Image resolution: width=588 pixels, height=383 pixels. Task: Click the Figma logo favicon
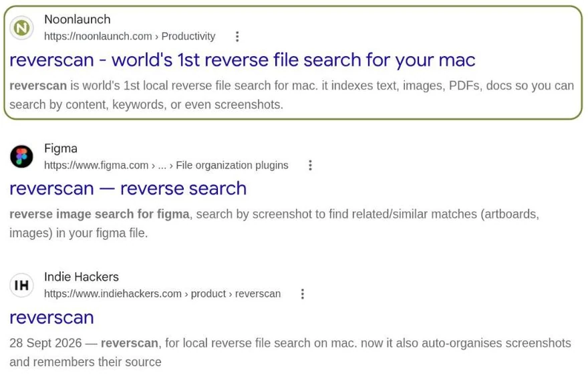[x=21, y=156]
